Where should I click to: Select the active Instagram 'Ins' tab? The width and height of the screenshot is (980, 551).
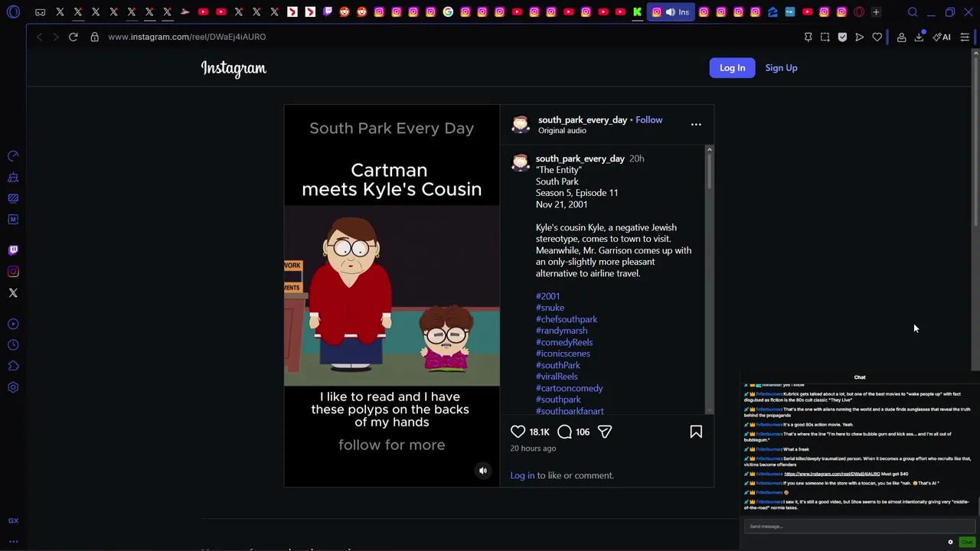click(671, 12)
